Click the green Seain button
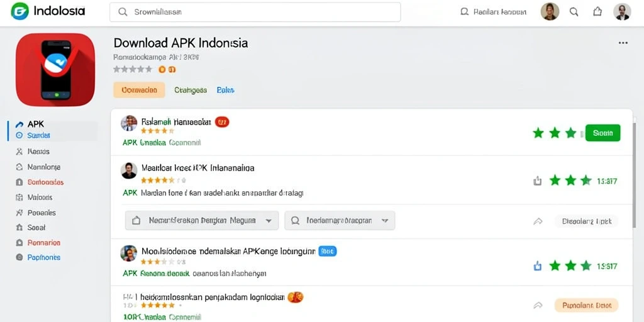Viewport: 644px width, 322px height. 603,133
